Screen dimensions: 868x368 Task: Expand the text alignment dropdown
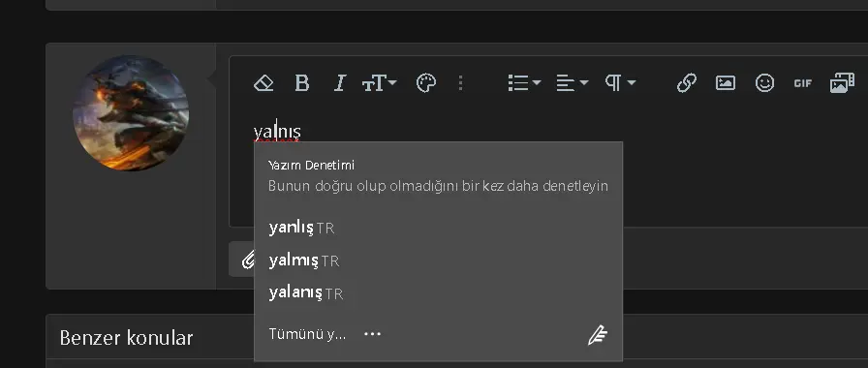pyautogui.click(x=573, y=83)
